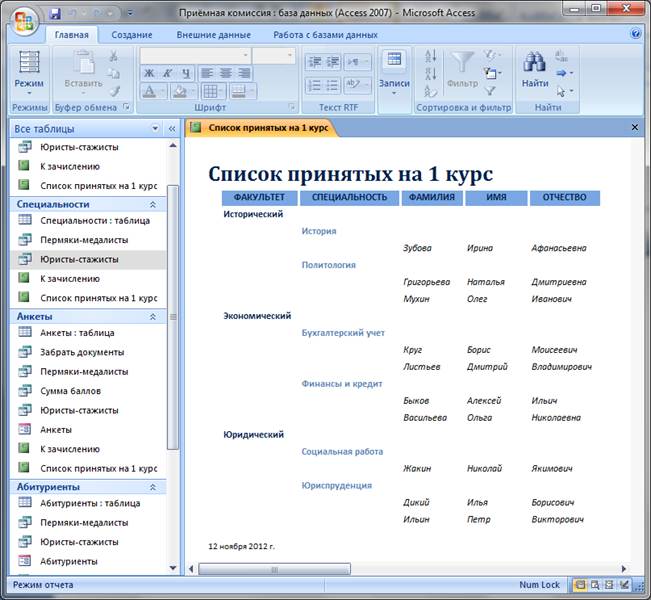Switch to the Главная tab
This screenshot has width=651, height=600.
(71, 35)
